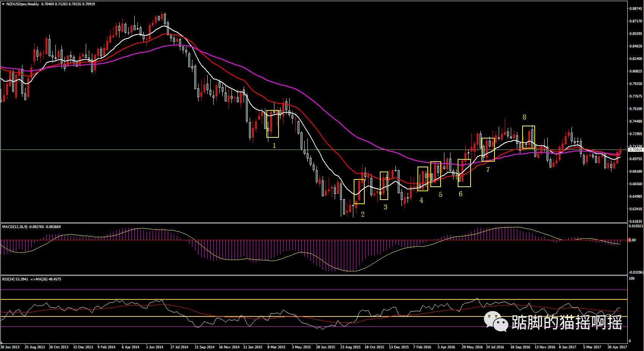Select the yellow rectangle marked 2

[359, 192]
